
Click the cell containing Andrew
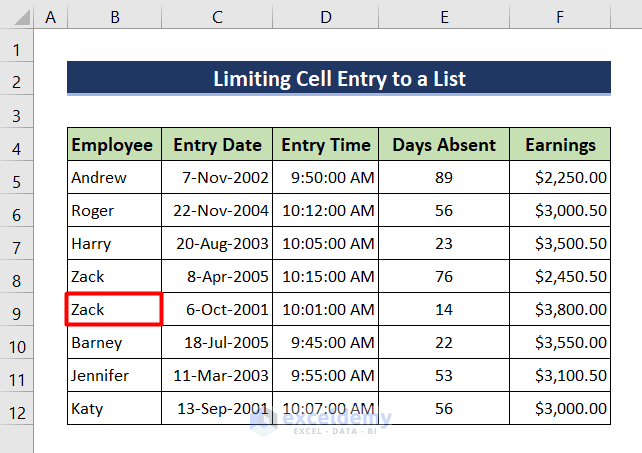(114, 178)
